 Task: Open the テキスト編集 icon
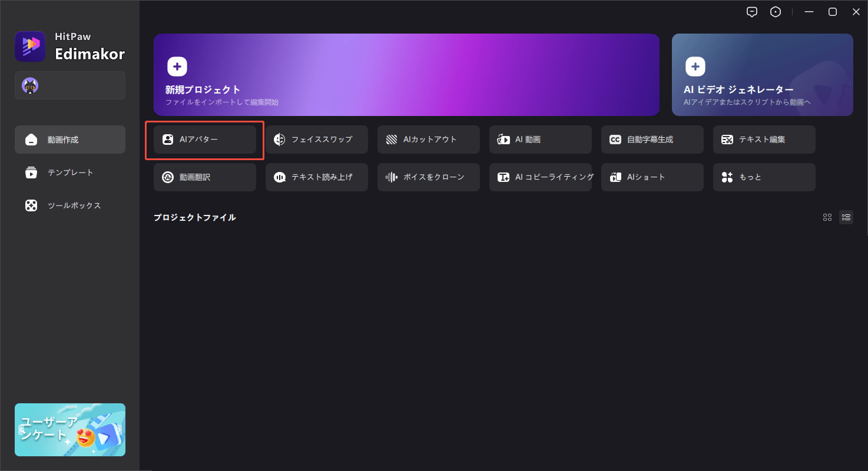727,140
